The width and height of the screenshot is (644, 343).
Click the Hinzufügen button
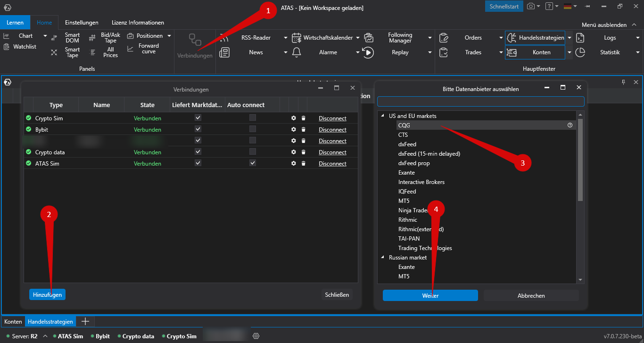coord(47,294)
